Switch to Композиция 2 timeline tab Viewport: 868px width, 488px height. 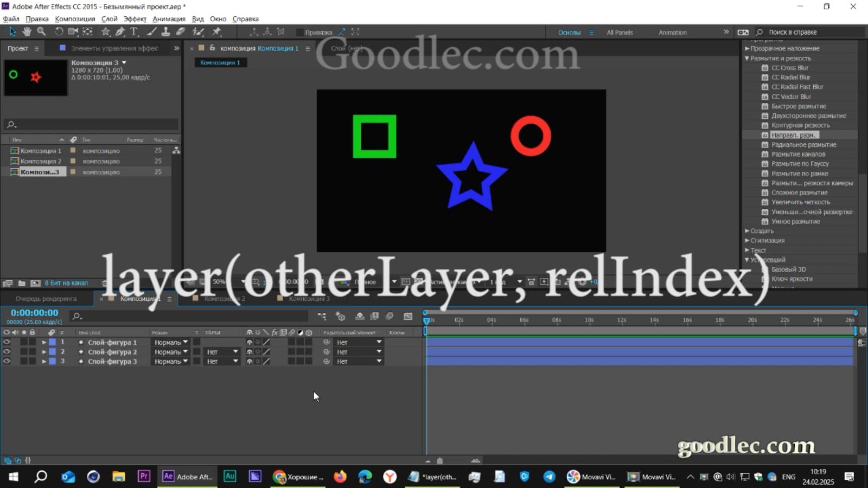(225, 299)
